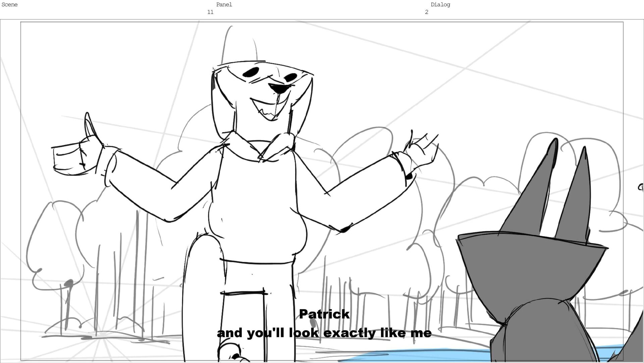Click the Dialog header label
Viewport: 644px width, 363px height.
[x=440, y=5]
